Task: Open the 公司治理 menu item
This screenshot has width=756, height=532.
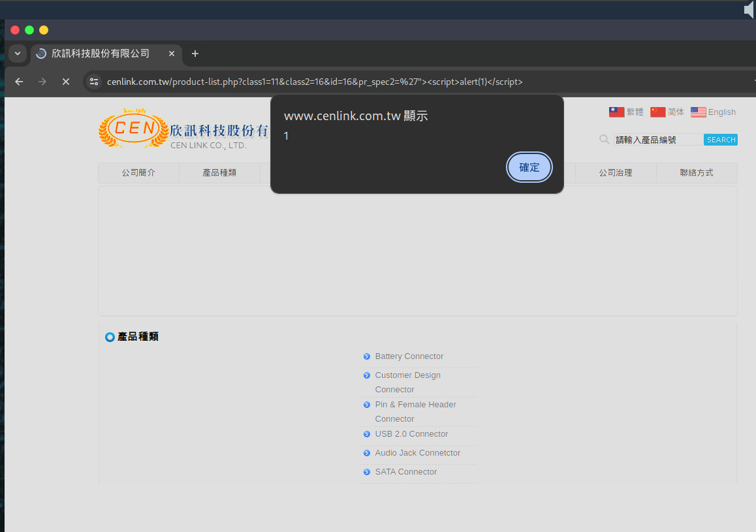Action: pos(616,172)
